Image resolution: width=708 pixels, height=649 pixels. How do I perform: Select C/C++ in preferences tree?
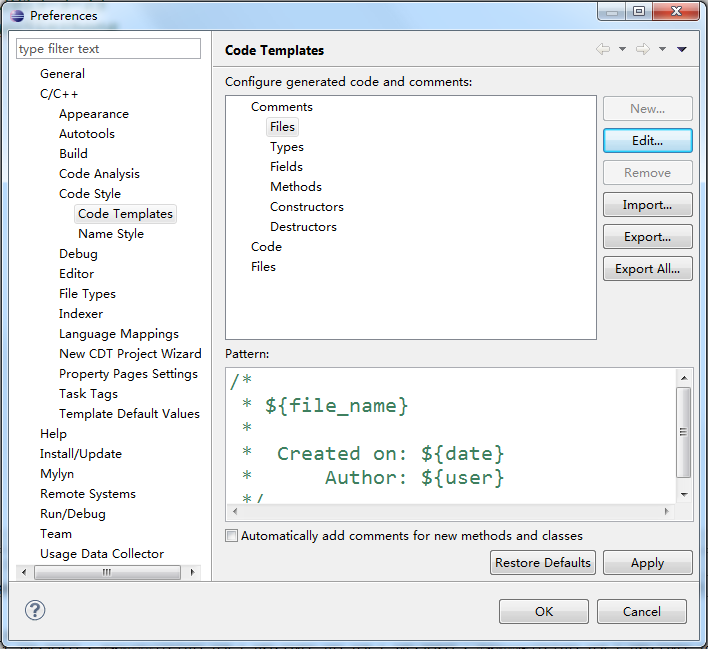click(59, 94)
